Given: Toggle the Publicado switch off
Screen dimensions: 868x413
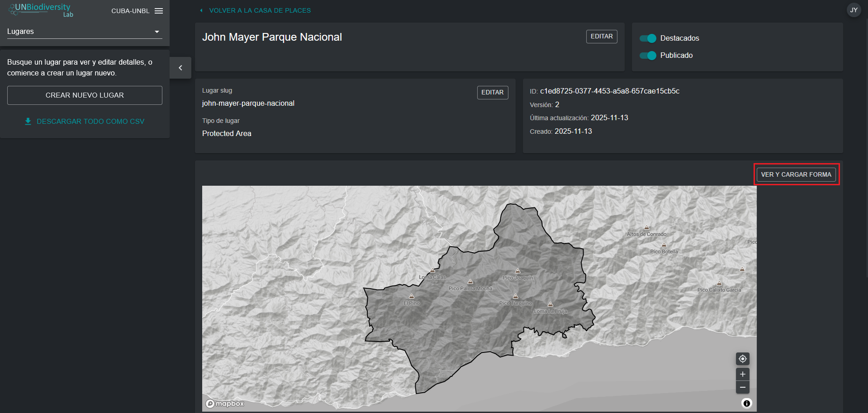Looking at the screenshot, I should point(648,56).
